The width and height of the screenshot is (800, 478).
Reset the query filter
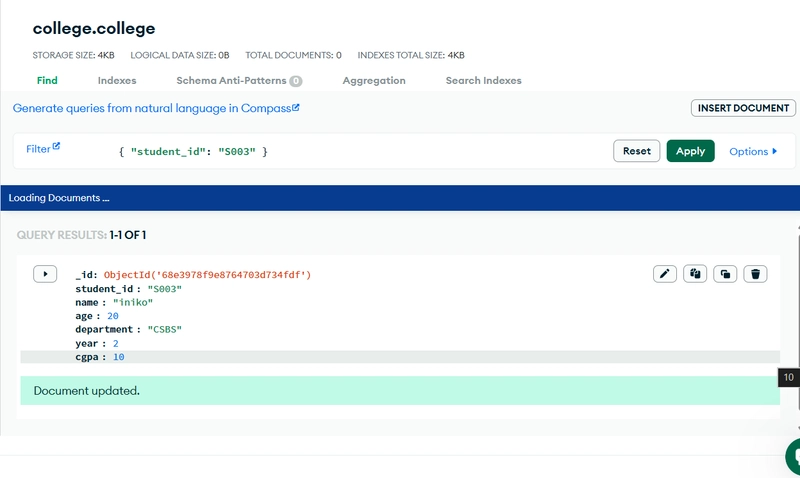click(636, 152)
